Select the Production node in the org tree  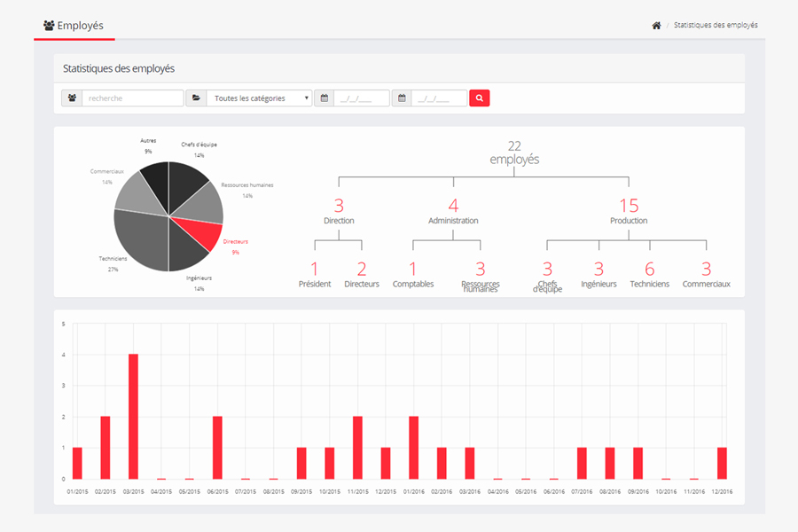tap(629, 213)
